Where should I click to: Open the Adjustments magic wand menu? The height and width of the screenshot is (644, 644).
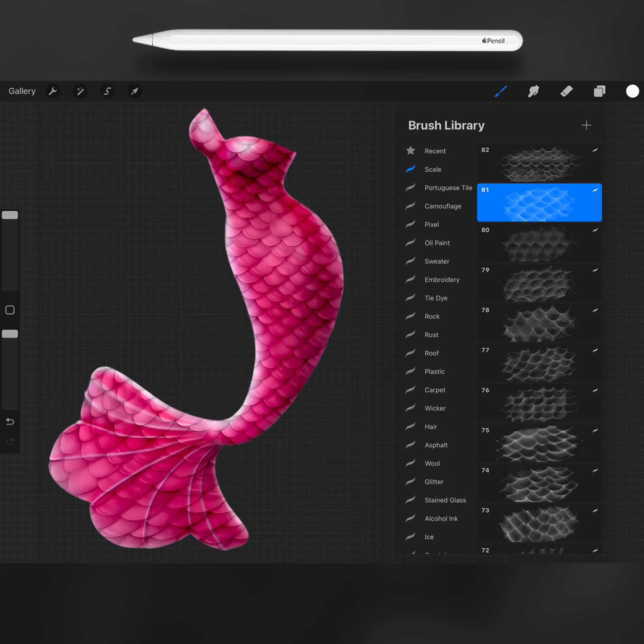(80, 91)
